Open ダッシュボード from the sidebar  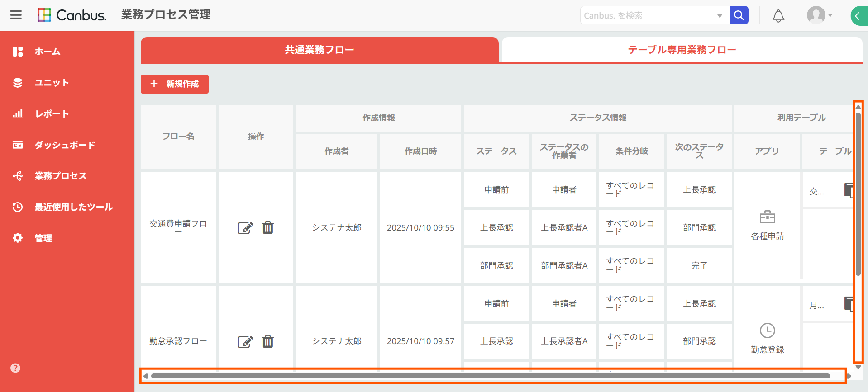click(65, 145)
